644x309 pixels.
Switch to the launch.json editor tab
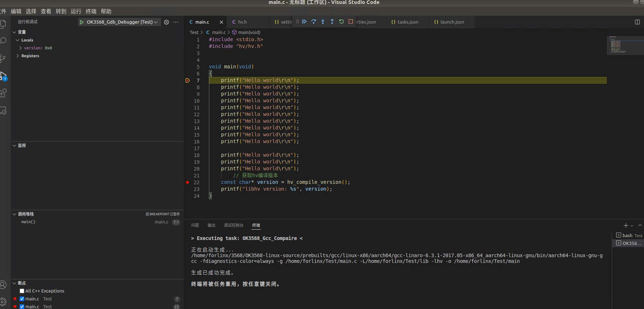coord(452,22)
